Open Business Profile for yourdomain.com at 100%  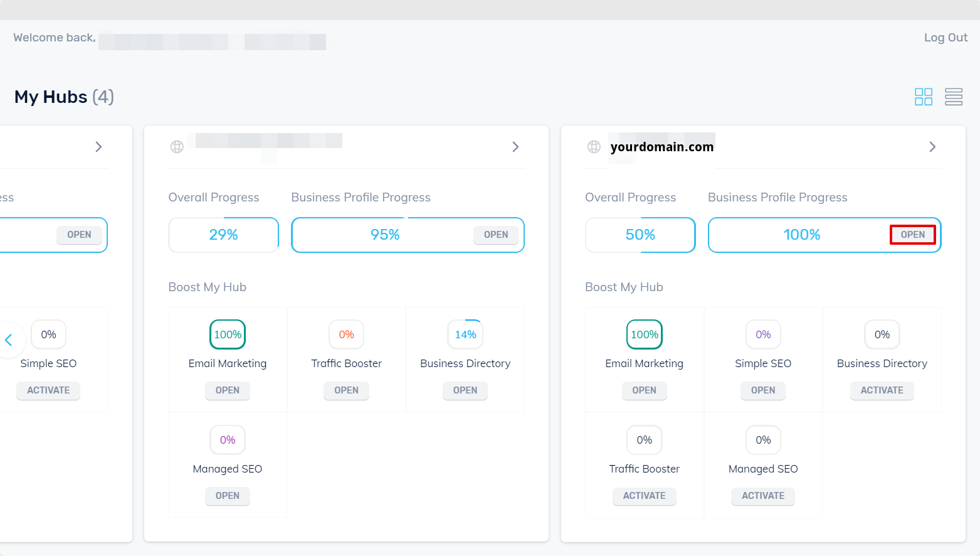coord(913,235)
